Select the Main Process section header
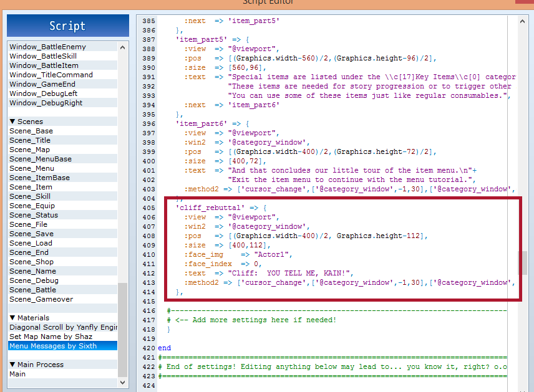Screen dimensions: 534x392 (62, 365)
